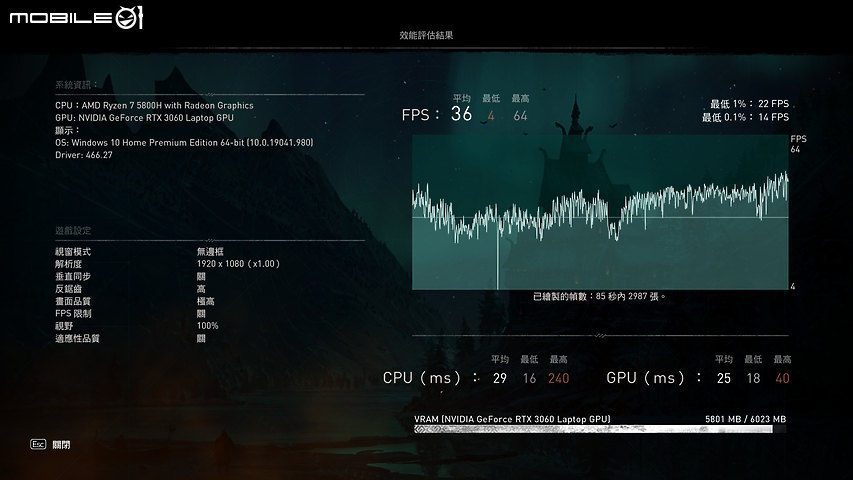Viewport: 853px width, 480px height.
Task: Click the OS Windows 10 Home line
Action: pos(184,143)
